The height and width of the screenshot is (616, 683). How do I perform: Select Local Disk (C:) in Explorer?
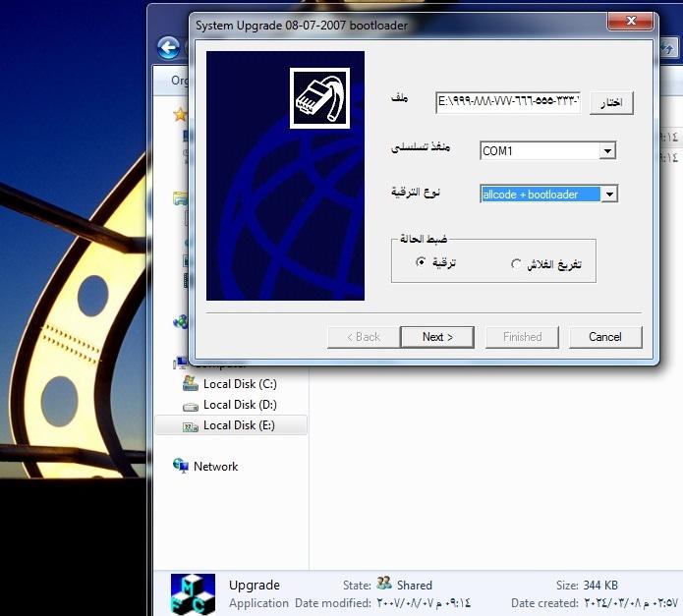click(x=240, y=384)
